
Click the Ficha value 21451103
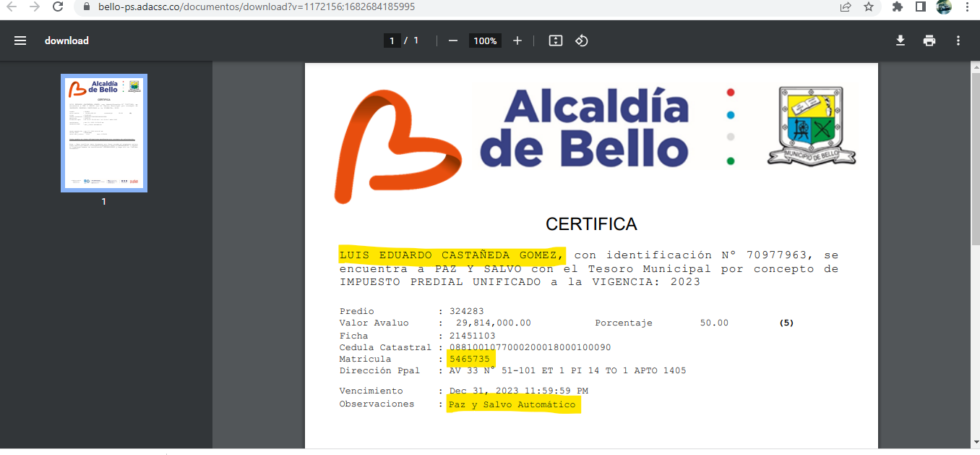coord(473,336)
